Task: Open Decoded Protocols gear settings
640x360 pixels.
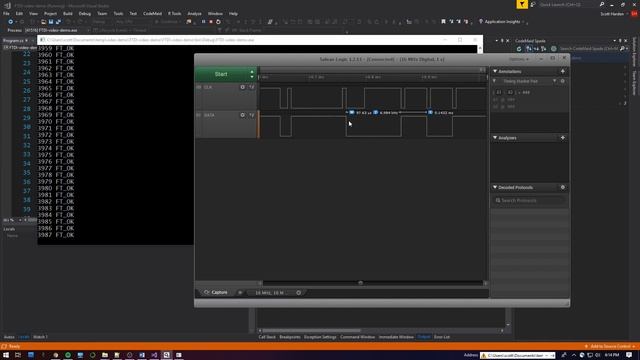Action: pos(562,187)
